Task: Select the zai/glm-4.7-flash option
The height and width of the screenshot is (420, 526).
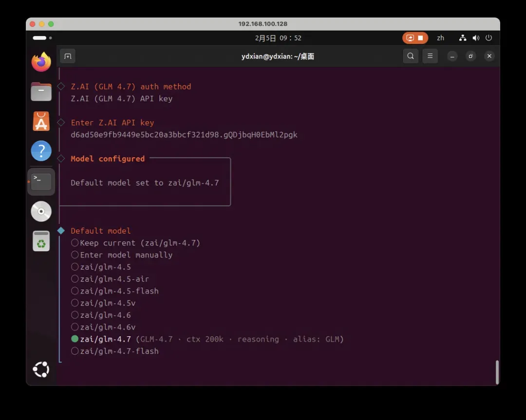Action: tap(119, 351)
